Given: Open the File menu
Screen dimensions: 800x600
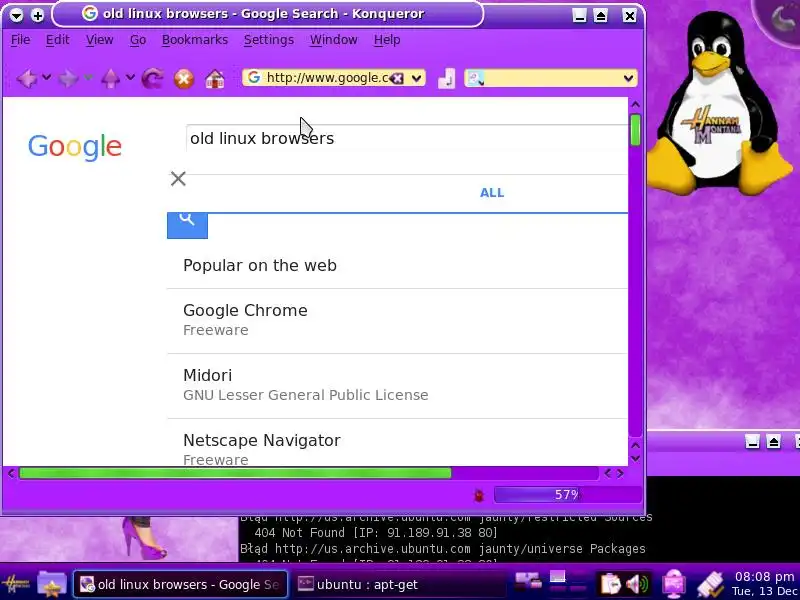Looking at the screenshot, I should point(20,40).
